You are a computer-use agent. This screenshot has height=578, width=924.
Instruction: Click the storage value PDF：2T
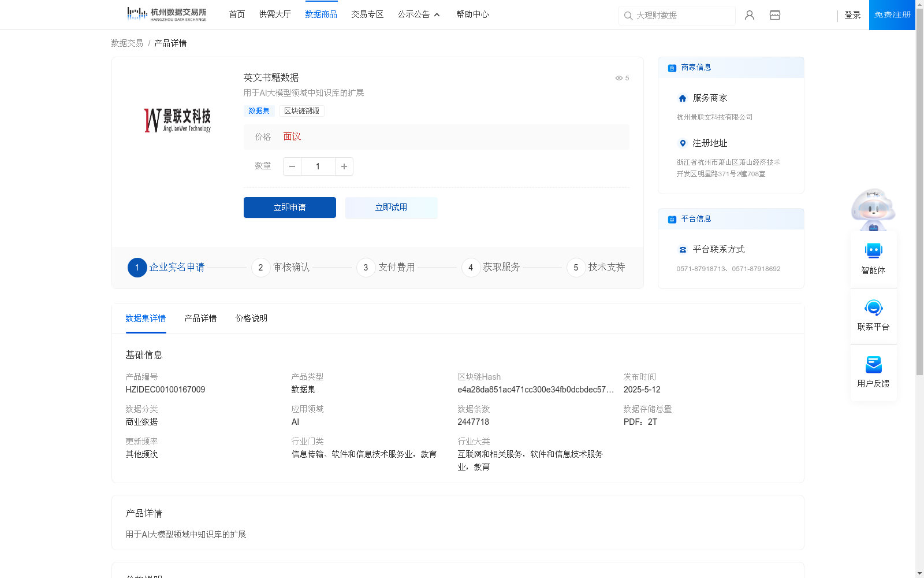click(x=640, y=422)
